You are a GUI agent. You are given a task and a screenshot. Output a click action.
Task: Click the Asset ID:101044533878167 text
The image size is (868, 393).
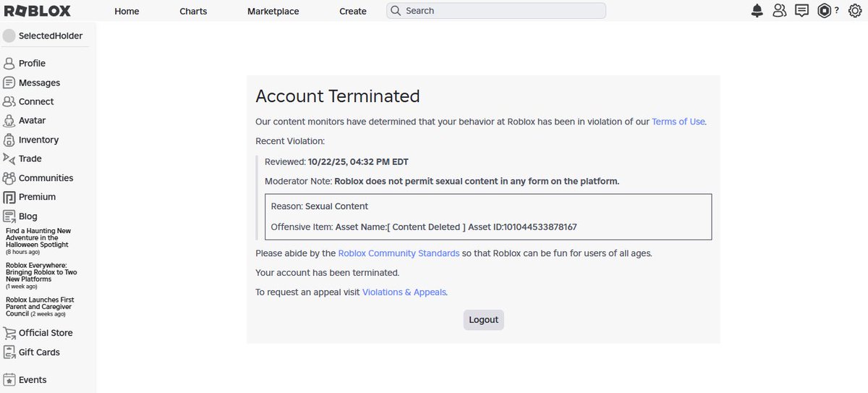point(522,227)
